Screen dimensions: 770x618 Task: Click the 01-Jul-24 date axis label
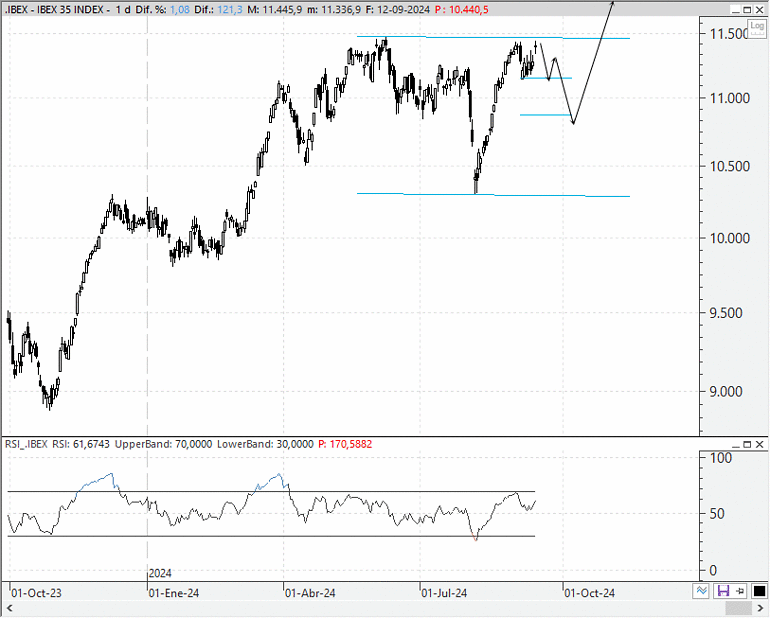pyautogui.click(x=444, y=593)
